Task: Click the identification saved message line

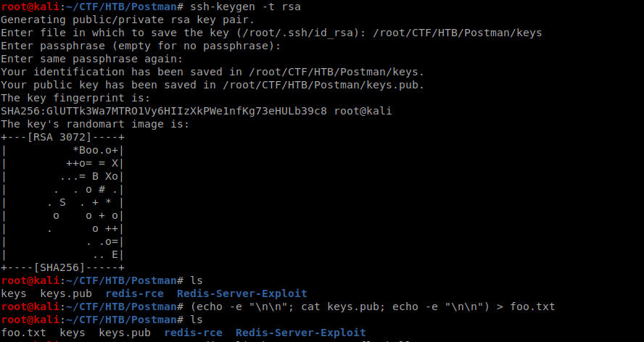Action: click(x=212, y=72)
